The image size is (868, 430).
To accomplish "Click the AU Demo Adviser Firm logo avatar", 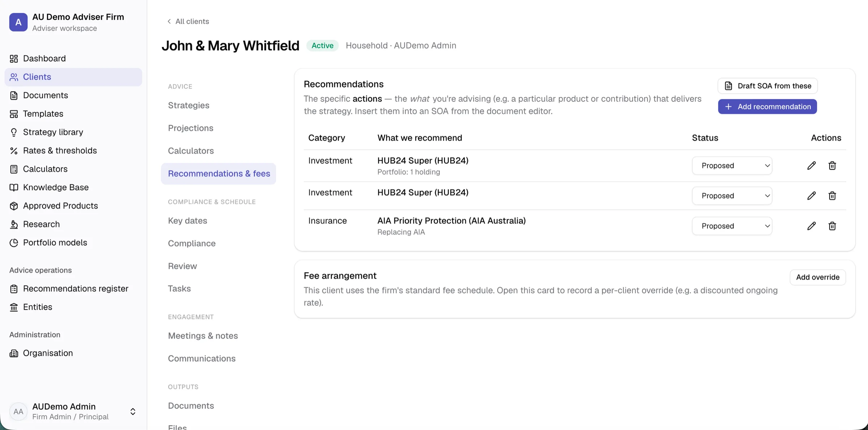I will (x=18, y=22).
